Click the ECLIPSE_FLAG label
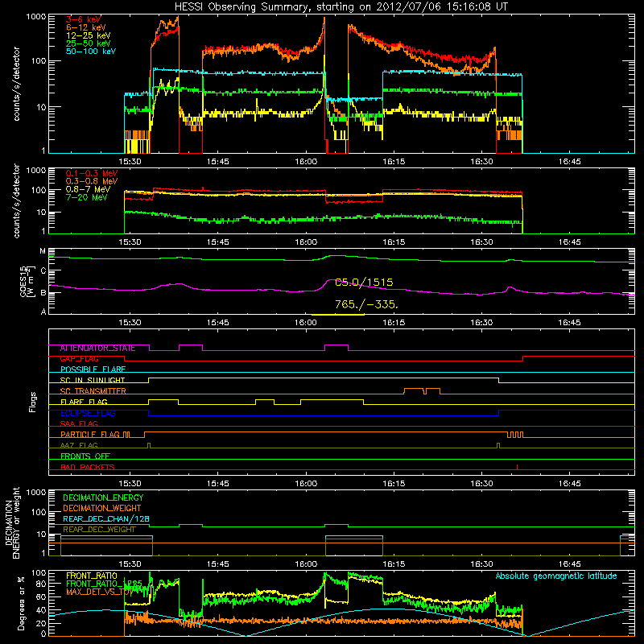 (x=88, y=413)
